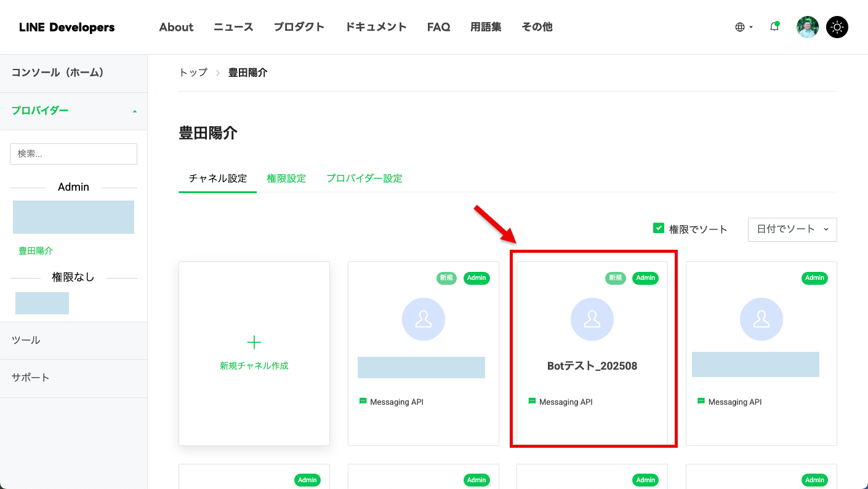The width and height of the screenshot is (868, 489).
Task: Open the 用語集 menu item
Action: [486, 27]
